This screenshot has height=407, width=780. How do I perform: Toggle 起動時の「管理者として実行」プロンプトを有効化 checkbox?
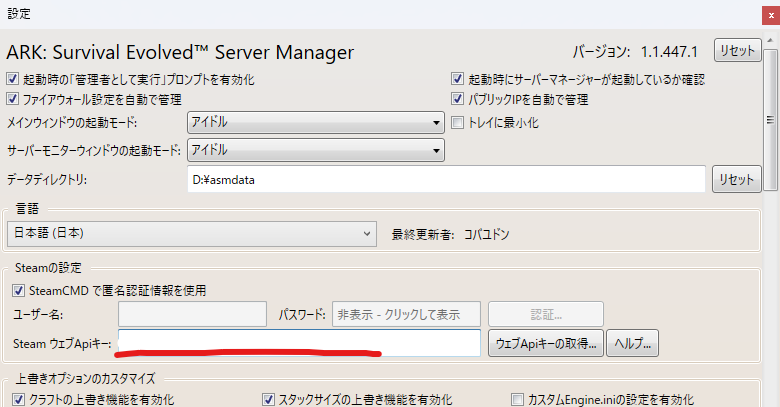[12, 79]
